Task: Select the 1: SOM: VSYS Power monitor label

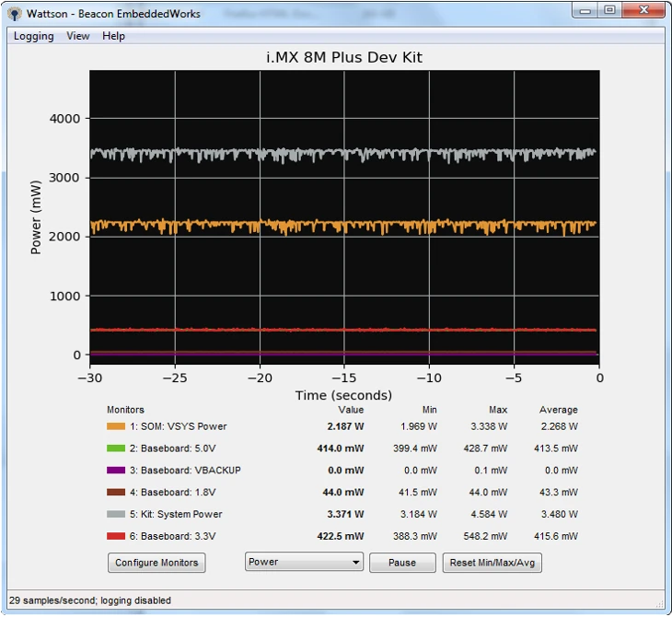Action: [178, 426]
